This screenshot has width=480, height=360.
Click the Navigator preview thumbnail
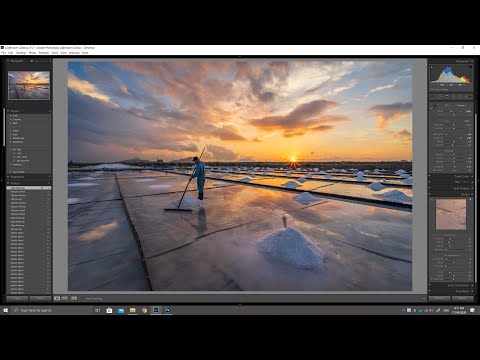click(29, 85)
